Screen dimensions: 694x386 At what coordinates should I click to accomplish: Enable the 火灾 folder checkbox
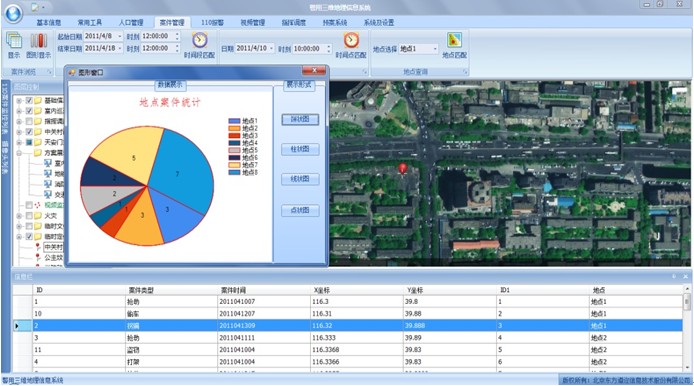pyautogui.click(x=29, y=216)
